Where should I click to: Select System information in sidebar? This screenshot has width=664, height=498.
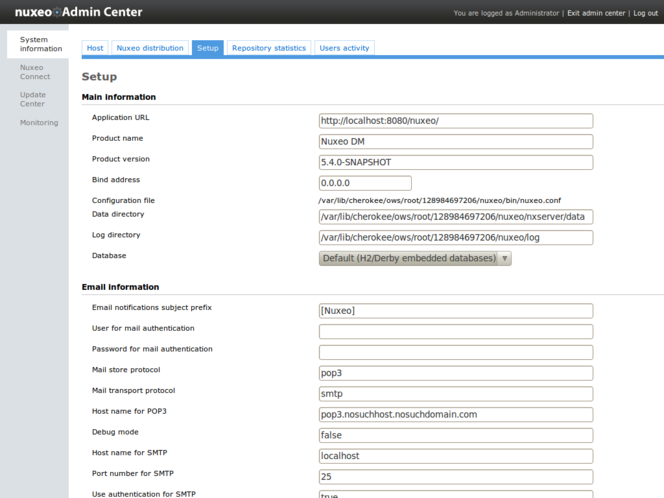pos(41,44)
